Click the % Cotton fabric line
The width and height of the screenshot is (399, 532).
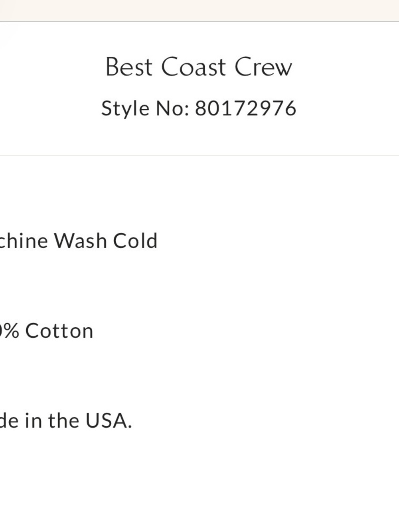point(47,331)
